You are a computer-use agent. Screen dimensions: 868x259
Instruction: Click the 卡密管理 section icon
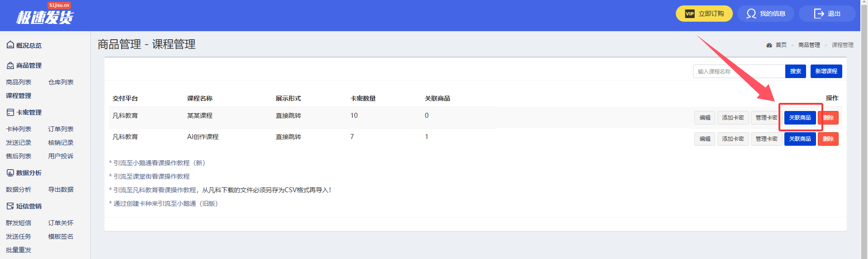coord(10,112)
